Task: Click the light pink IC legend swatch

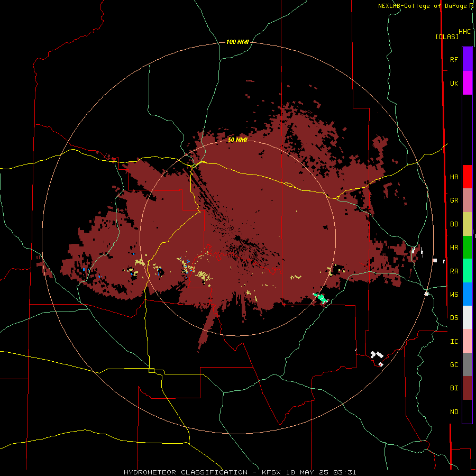Action: pos(467,341)
